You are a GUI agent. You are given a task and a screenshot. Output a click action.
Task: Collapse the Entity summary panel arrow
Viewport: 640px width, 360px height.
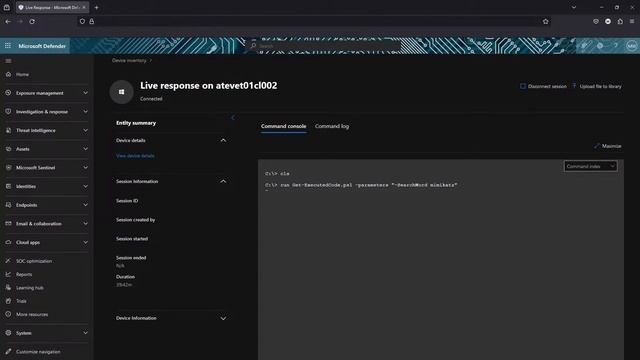[x=233, y=118]
